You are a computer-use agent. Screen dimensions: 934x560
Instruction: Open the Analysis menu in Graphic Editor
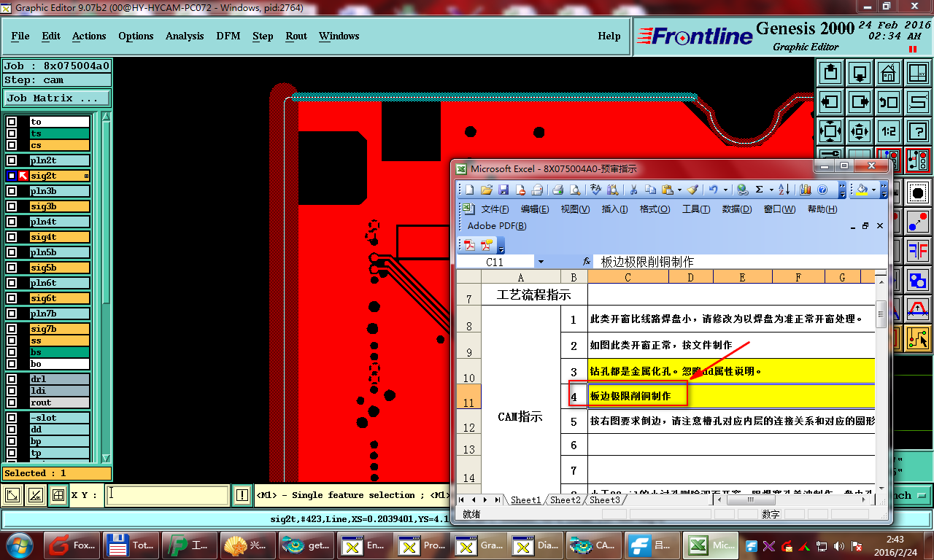coord(185,36)
